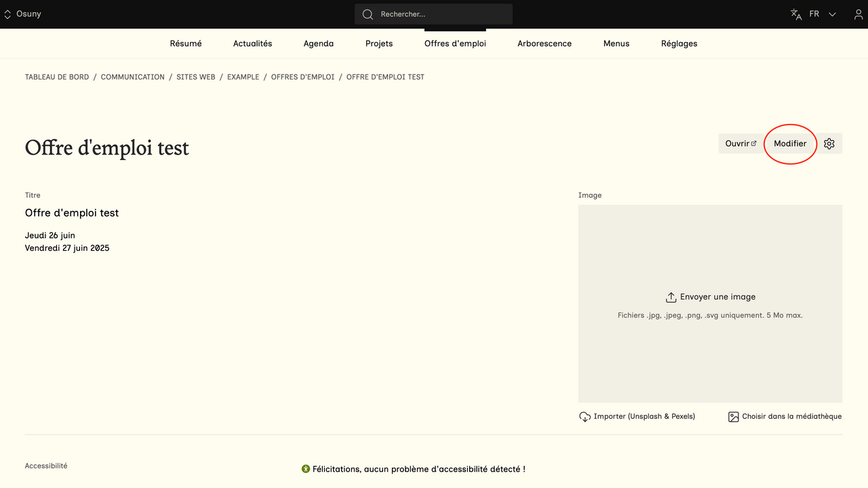Open the Résumé tab
Viewport: 868px width, 488px height.
pos(186,43)
